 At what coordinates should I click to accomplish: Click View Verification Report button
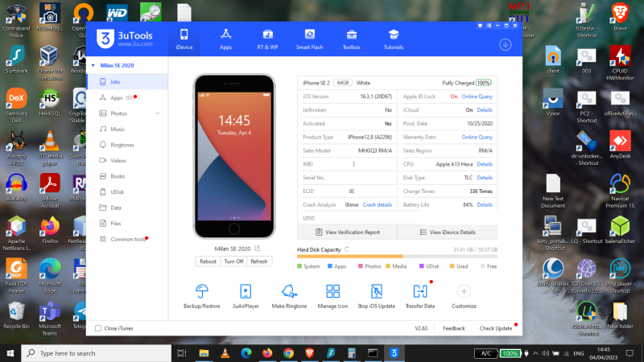point(348,232)
